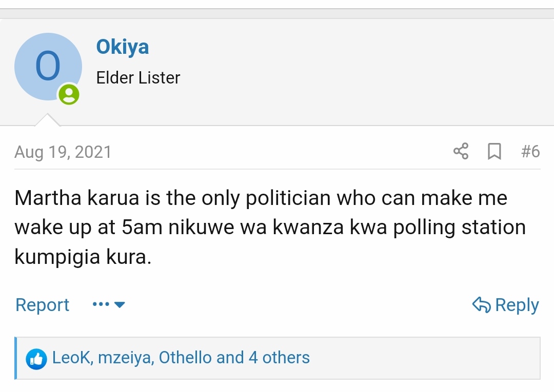Open the Okiya username profile link

tap(123, 47)
